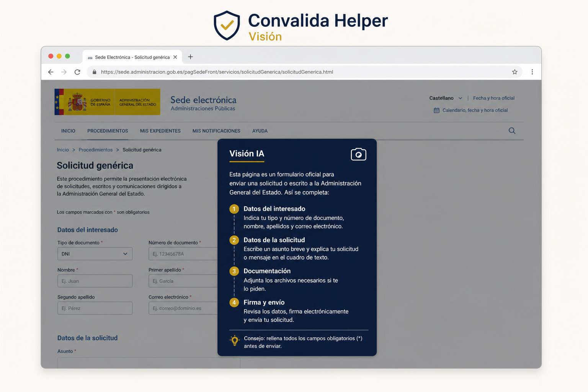The width and height of the screenshot is (588, 392).
Task: Open the Castellano language dropdown
Action: 446,98
